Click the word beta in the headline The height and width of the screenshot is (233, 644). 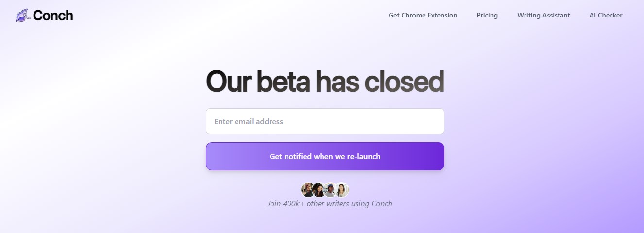click(x=283, y=81)
